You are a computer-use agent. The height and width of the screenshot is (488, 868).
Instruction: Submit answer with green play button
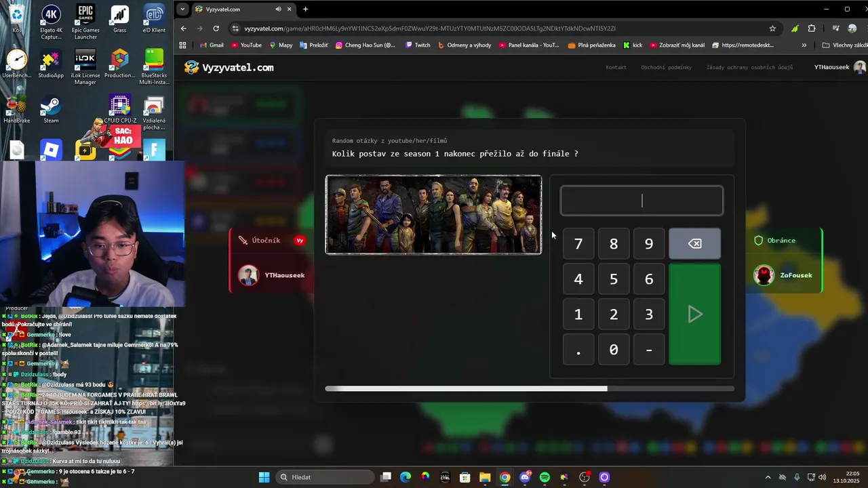694,314
